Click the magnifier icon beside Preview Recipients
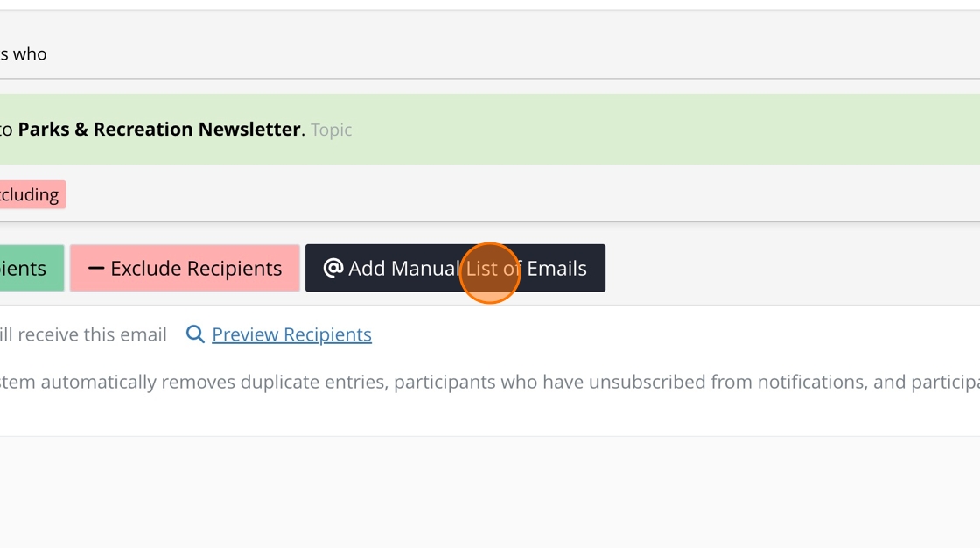This screenshot has height=548, width=980. 195,334
